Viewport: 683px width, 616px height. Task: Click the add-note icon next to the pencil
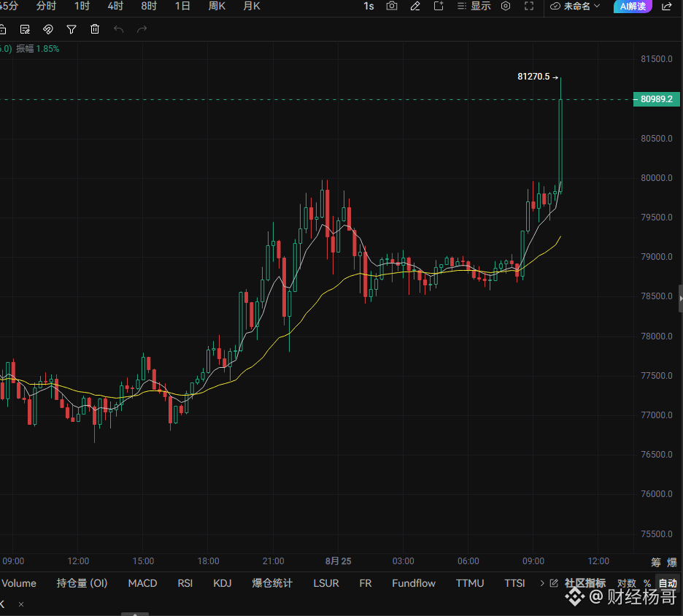point(439,6)
